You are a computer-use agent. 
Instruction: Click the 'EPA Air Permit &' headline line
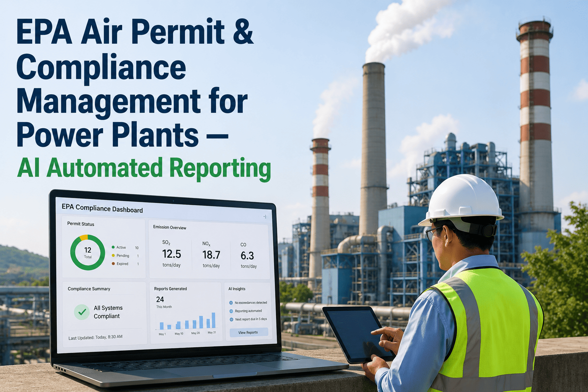click(x=135, y=32)
